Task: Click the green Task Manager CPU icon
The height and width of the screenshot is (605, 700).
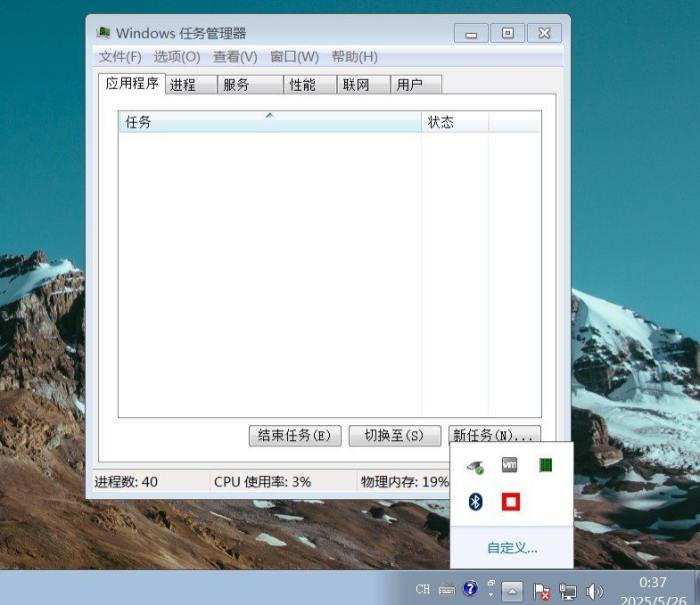Action: click(546, 465)
